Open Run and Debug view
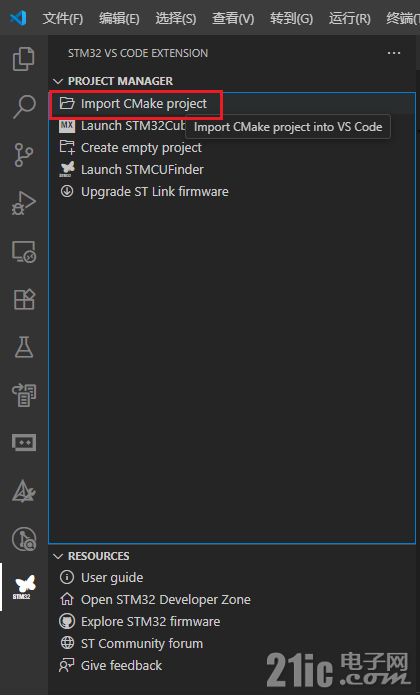The image size is (420, 695). (x=23, y=203)
